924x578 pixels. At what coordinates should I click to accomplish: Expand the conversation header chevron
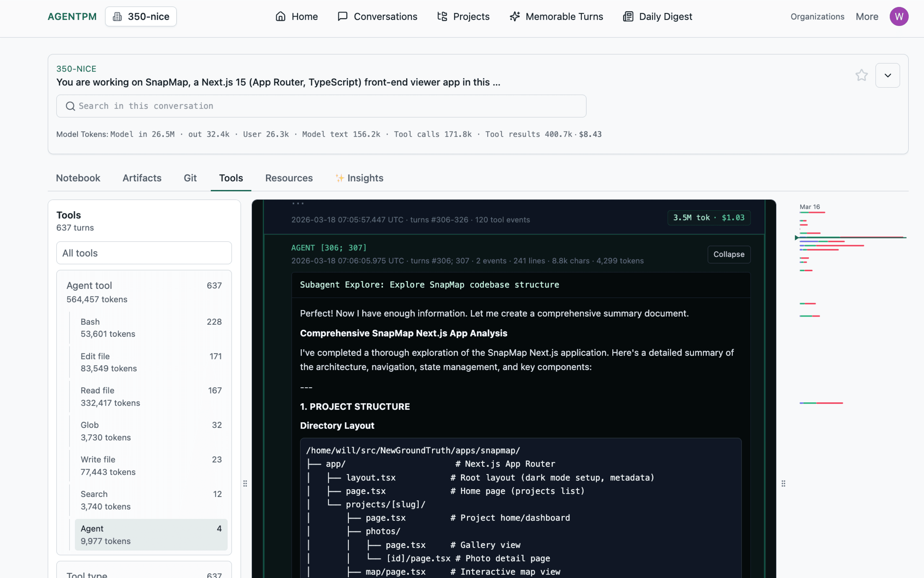tap(887, 75)
